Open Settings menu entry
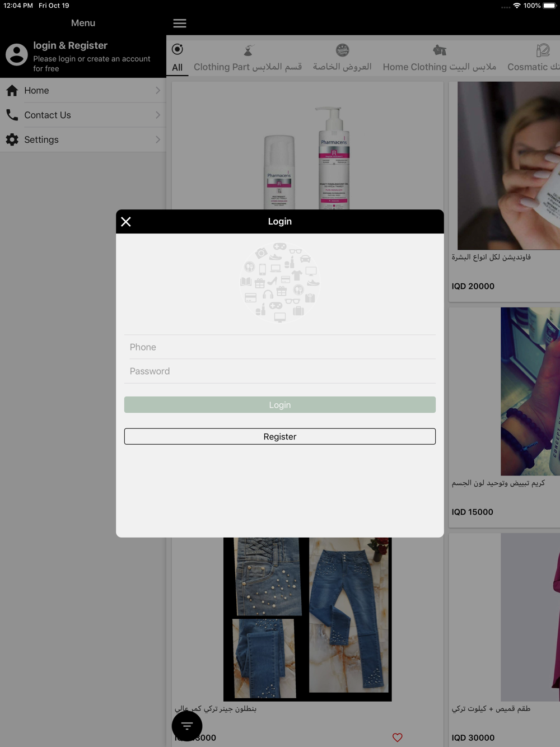Image resolution: width=560 pixels, height=747 pixels. [x=83, y=139]
